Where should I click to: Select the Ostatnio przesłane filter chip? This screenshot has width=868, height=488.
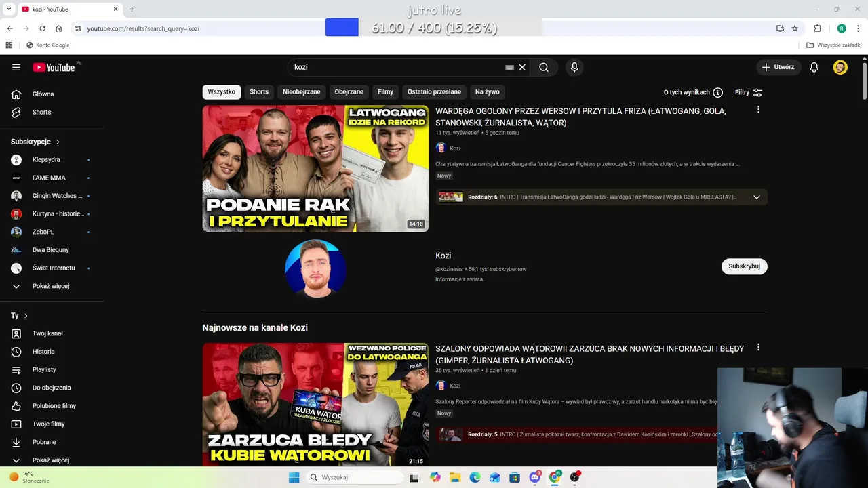point(434,92)
